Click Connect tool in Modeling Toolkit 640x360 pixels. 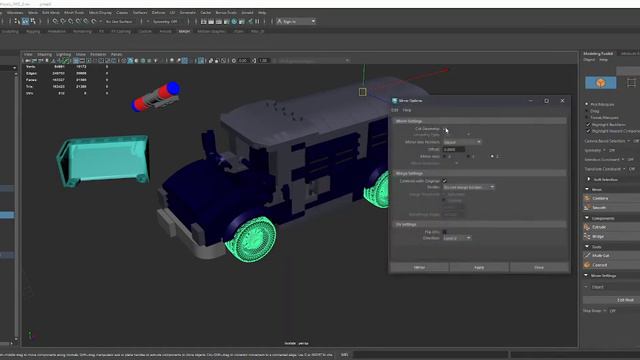coord(611,265)
